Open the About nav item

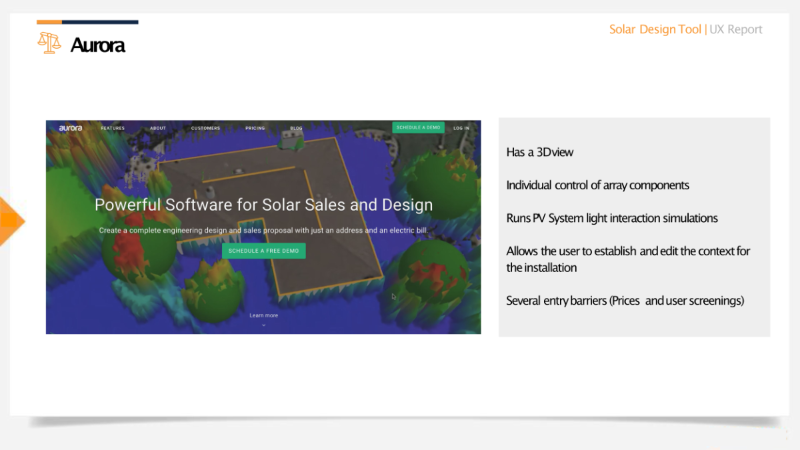[158, 128]
